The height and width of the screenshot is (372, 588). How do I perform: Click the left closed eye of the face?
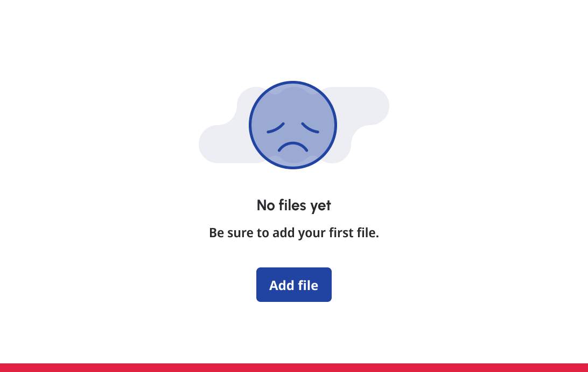[276, 128]
